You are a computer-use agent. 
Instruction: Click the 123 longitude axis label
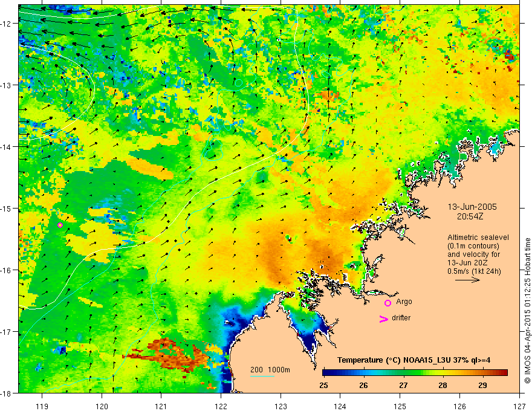(281, 406)
